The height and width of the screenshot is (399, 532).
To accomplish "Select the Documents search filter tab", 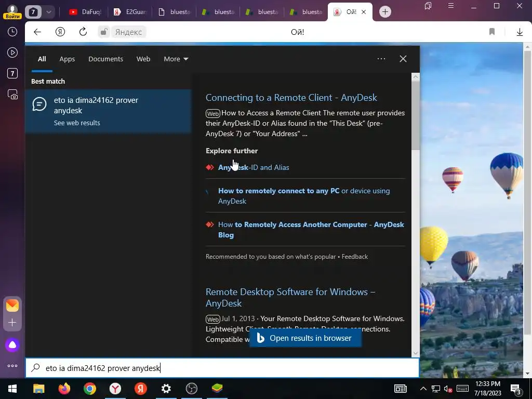I will pos(105,59).
